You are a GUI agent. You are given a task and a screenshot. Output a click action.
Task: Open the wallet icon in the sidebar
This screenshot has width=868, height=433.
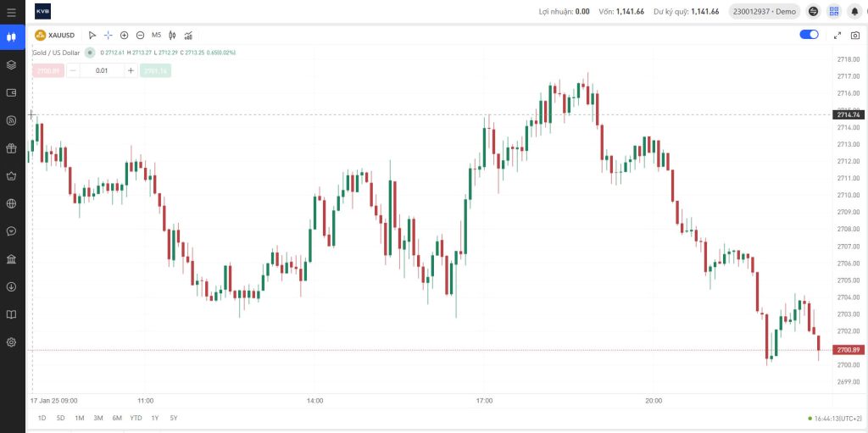[12, 92]
